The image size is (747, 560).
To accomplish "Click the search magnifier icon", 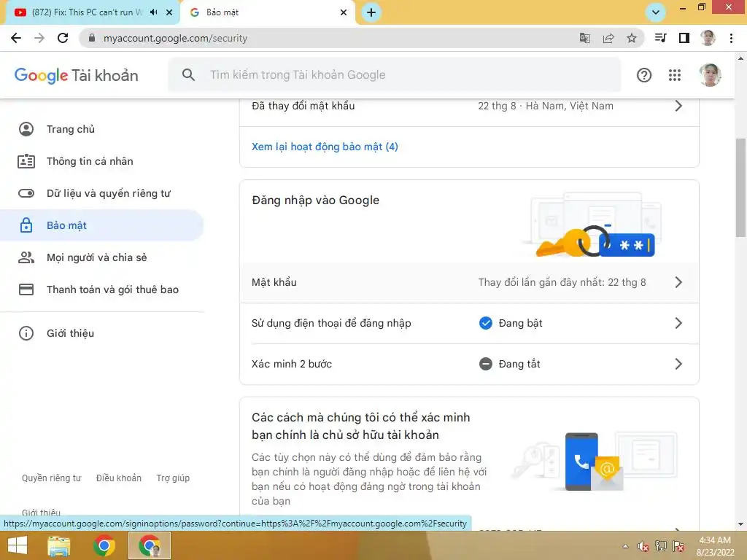I will click(x=189, y=75).
